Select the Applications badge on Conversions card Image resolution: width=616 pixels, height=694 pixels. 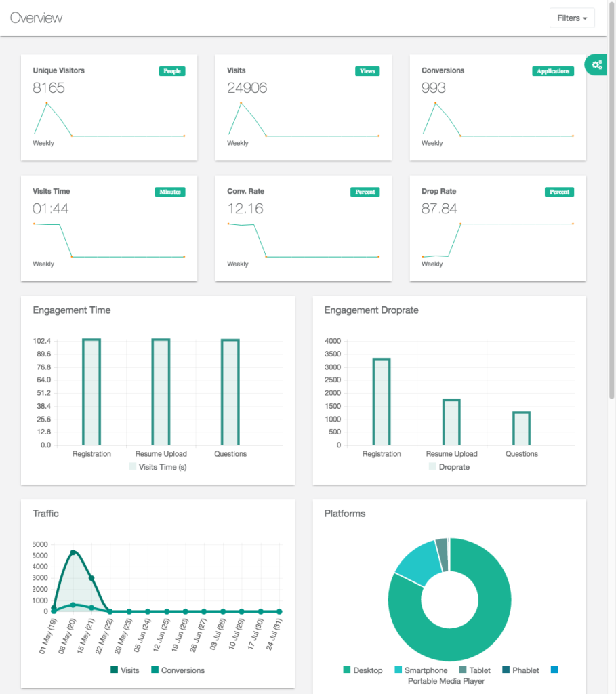553,71
